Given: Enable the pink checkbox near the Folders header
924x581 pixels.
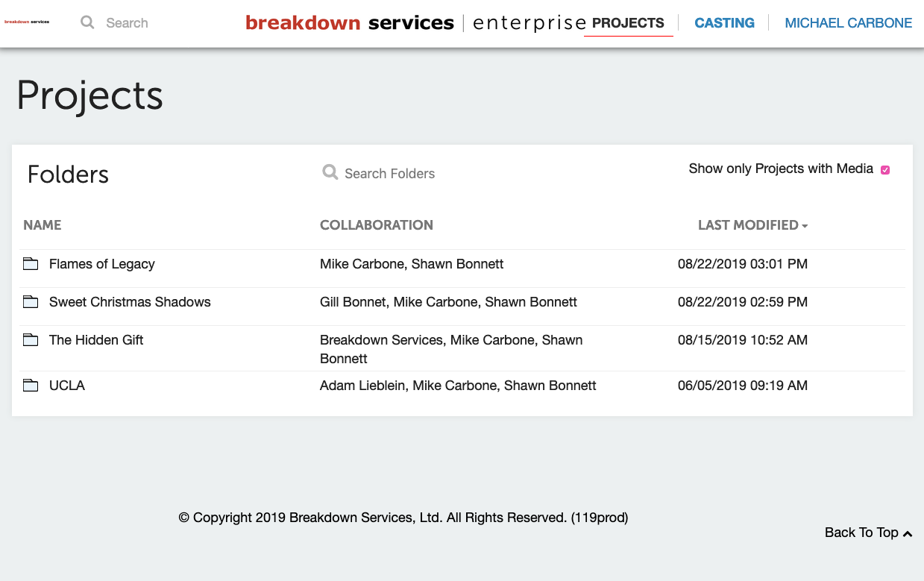Looking at the screenshot, I should click(x=885, y=170).
